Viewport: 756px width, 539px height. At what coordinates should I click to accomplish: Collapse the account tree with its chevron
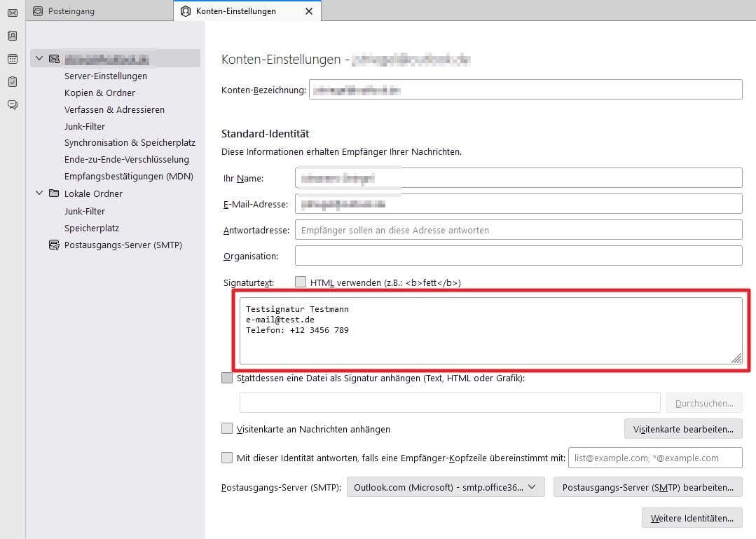39,58
